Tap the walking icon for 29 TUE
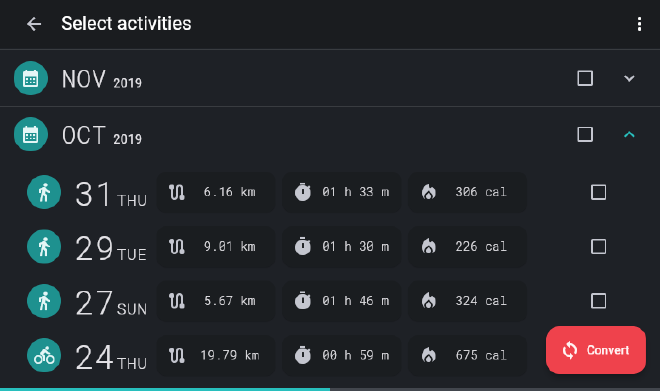Screen dimensions: 660x391 [44, 247]
